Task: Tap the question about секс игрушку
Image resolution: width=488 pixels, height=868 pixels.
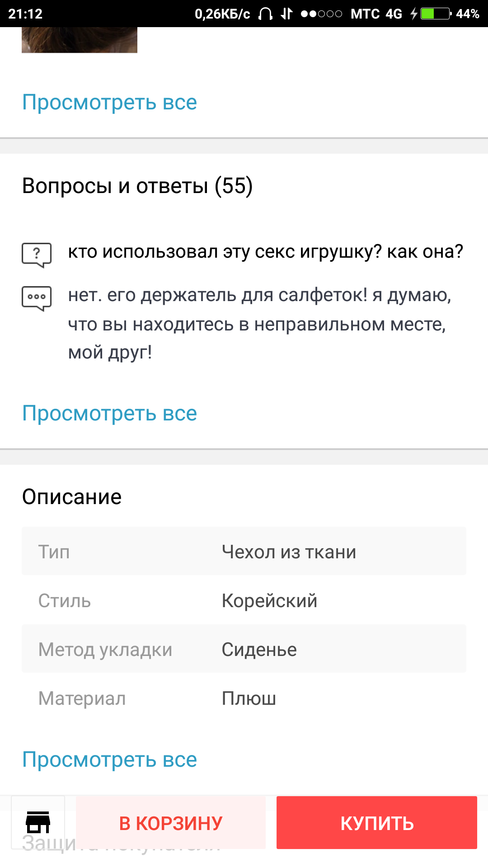Action: tap(265, 251)
